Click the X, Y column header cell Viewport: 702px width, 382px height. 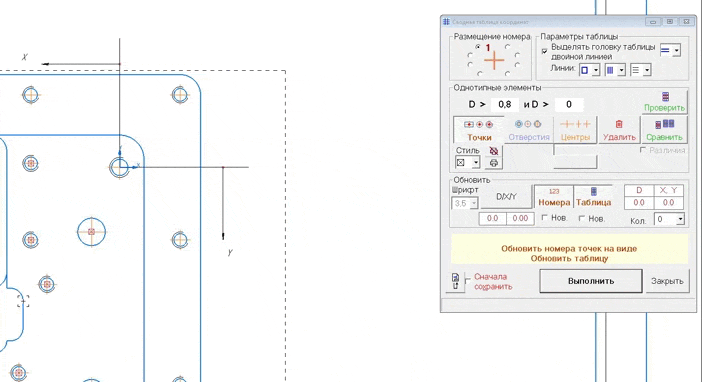(x=668, y=191)
